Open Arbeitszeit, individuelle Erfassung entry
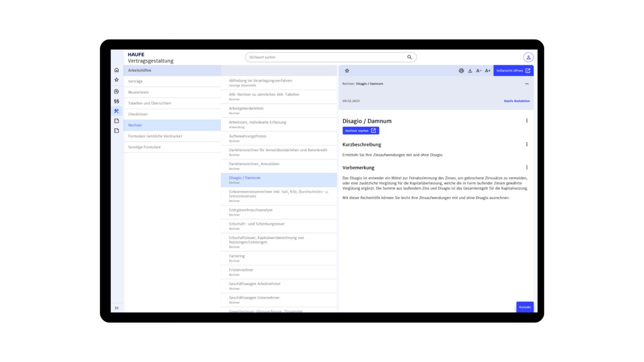The image size is (644, 362). pos(279,125)
